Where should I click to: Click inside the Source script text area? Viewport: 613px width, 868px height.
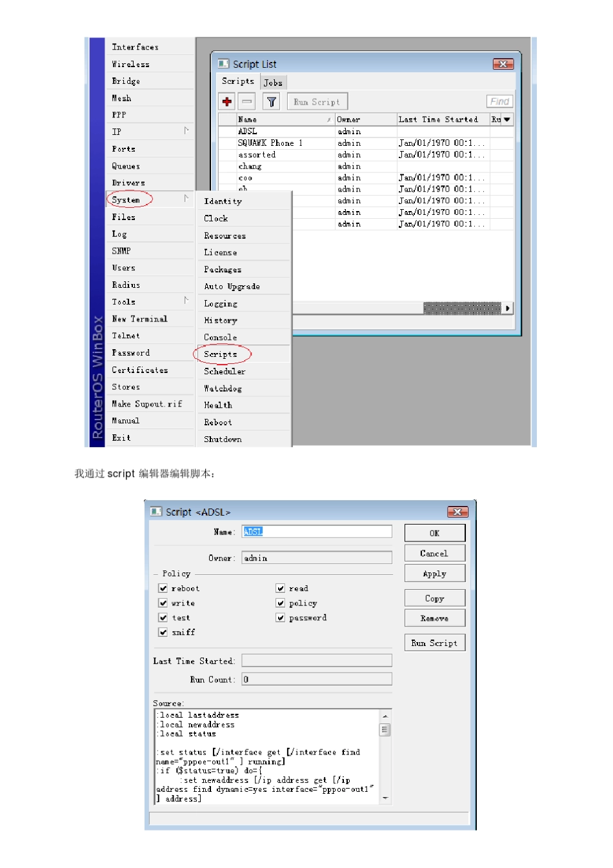[x=267, y=756]
